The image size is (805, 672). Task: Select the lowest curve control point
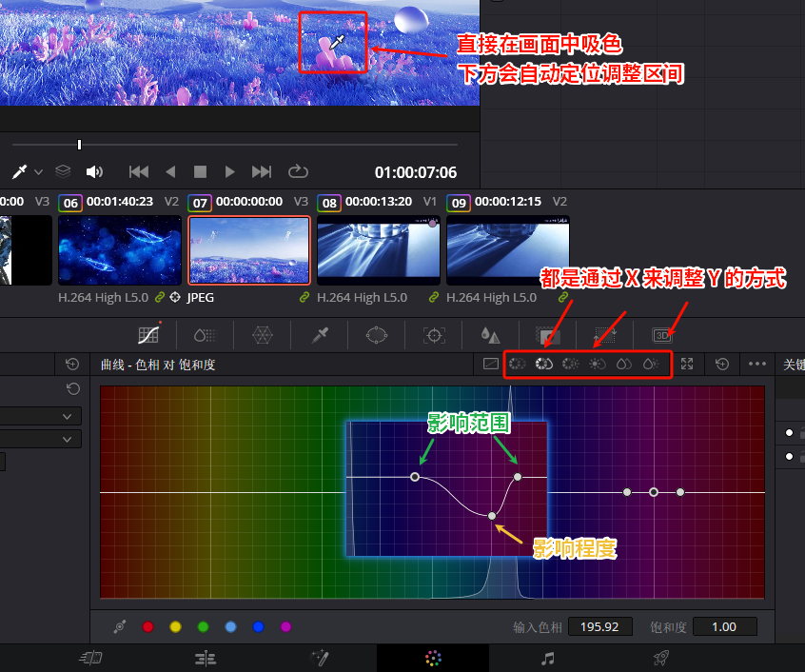click(x=492, y=516)
